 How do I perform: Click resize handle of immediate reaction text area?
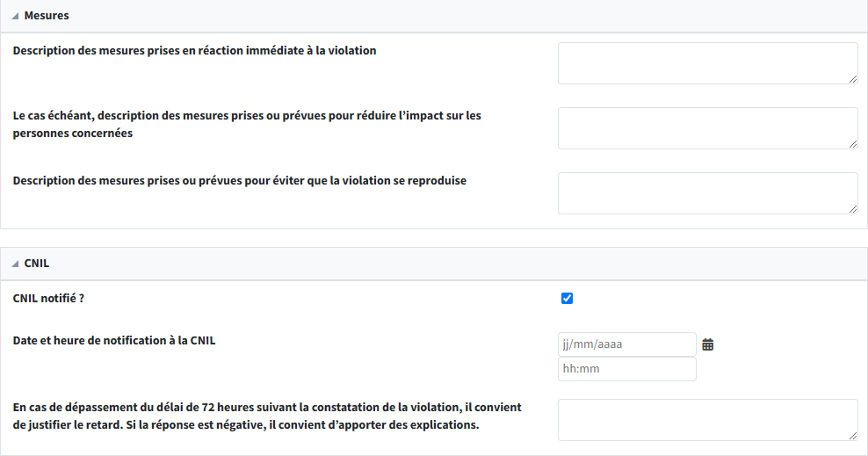(x=853, y=79)
